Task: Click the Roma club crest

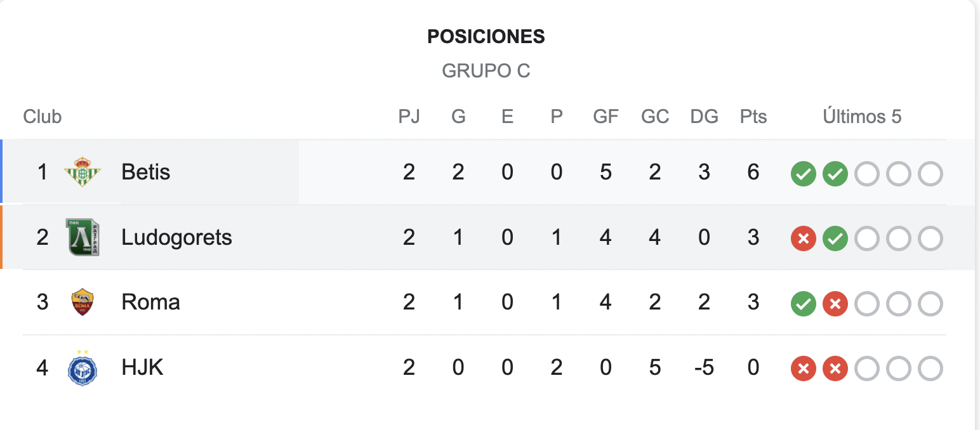Action: (83, 302)
